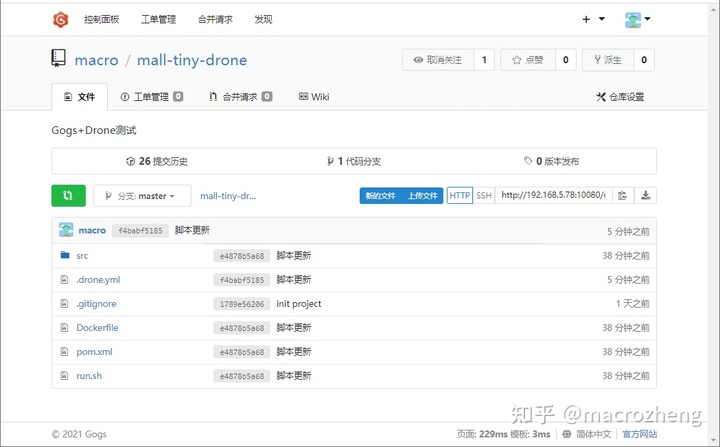
Task: Click the 5 分钟之前 timestamp in .drone.yml row
Action: (628, 280)
